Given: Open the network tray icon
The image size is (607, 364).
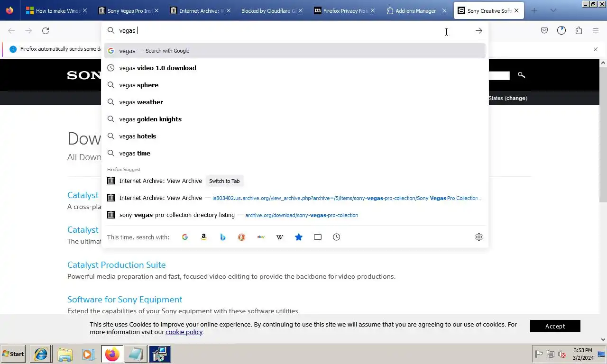Looking at the screenshot, I should tap(551, 354).
